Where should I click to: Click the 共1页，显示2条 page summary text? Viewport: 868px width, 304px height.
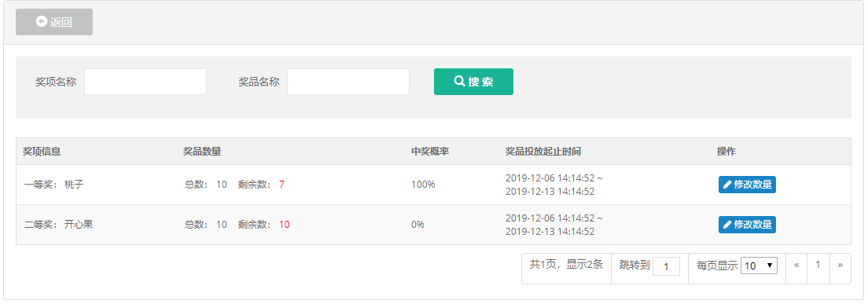[x=566, y=265]
